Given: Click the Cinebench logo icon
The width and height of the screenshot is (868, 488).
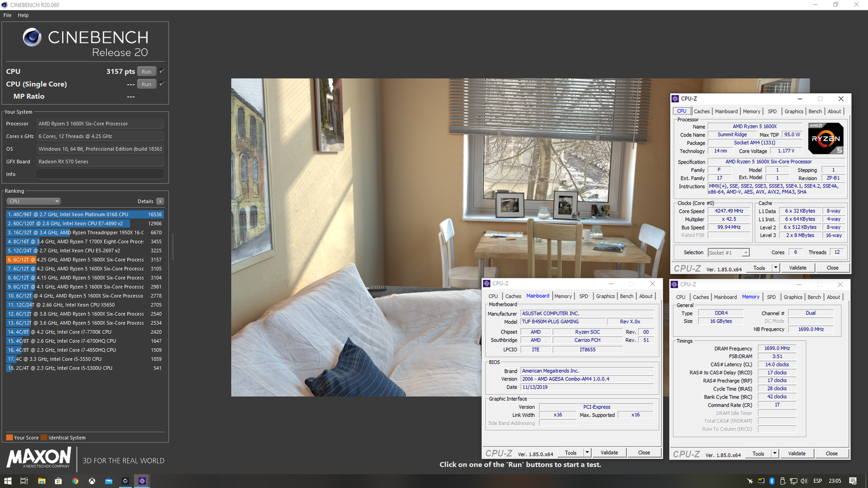Looking at the screenshot, I should click(32, 38).
